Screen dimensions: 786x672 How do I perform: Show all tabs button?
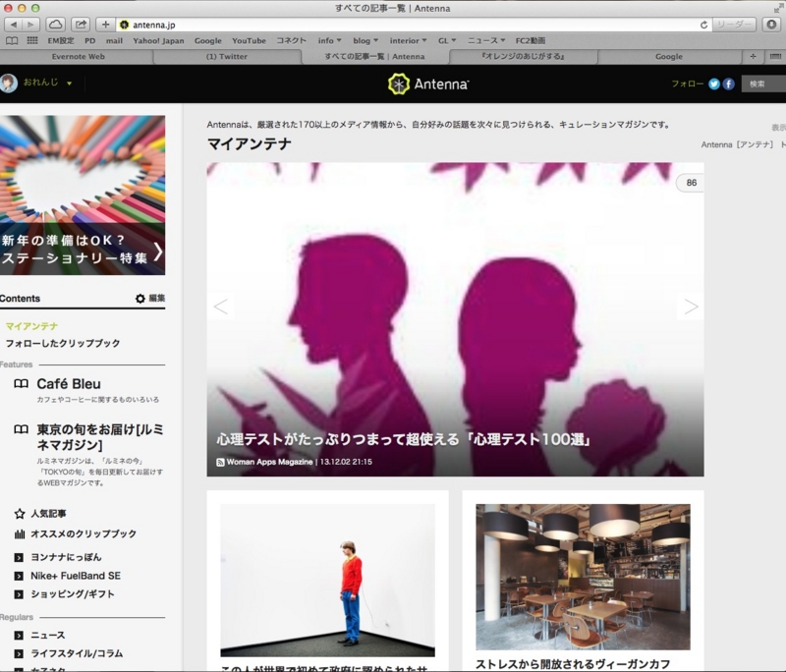[775, 57]
